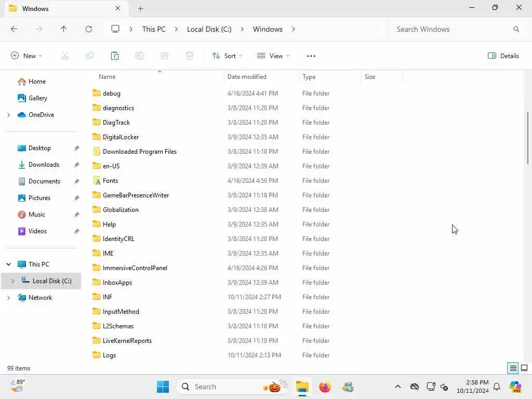Click the Delete trash can icon
Viewport: 532px width, 399px height.
click(x=190, y=56)
